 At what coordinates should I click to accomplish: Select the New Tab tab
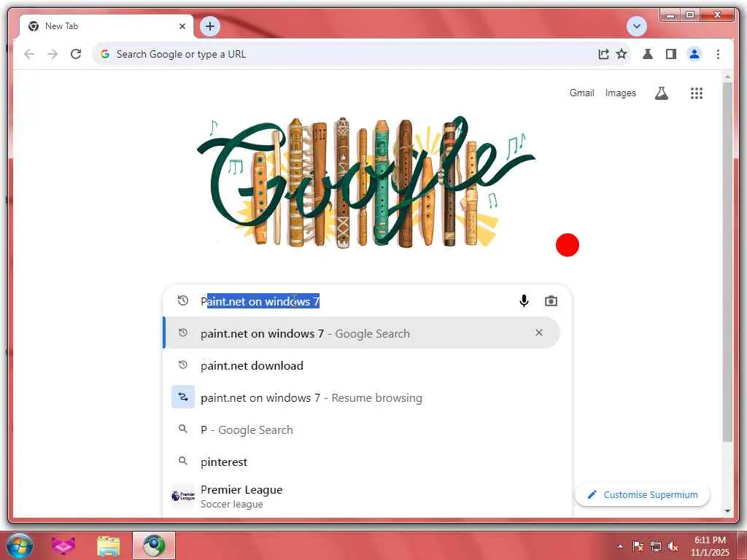point(107,26)
